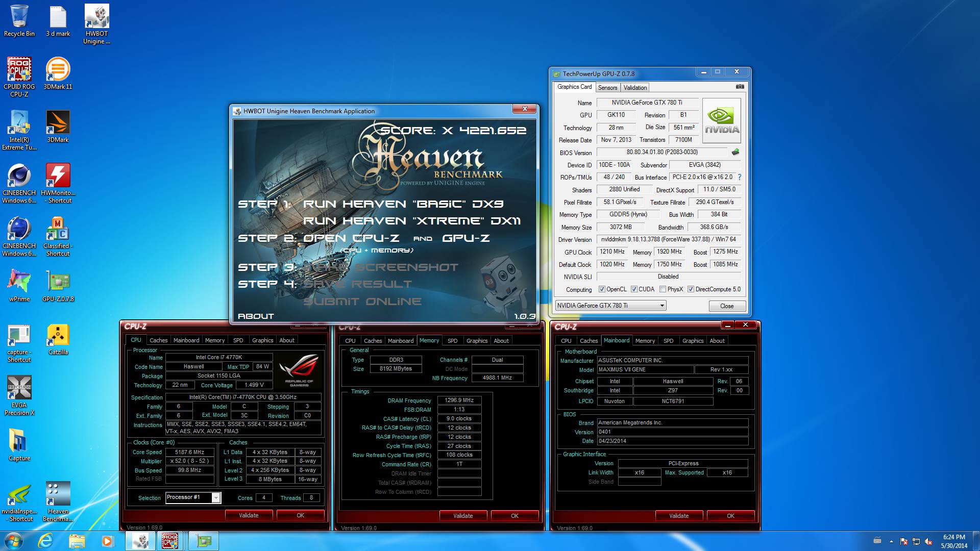This screenshot has height=551, width=980.
Task: Launch the Catzilla desktop icon
Action: (x=58, y=338)
